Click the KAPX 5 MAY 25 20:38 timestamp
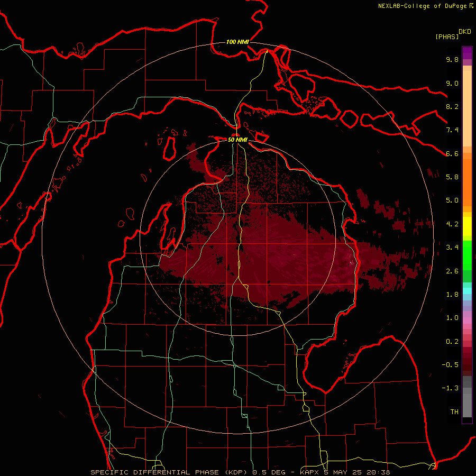Screen dimensions: 476x476 [345, 472]
